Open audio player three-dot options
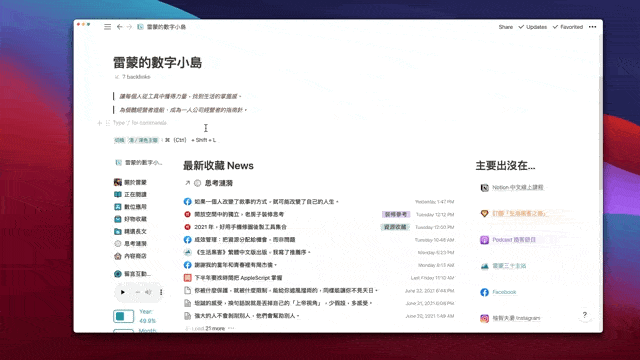 click(161, 292)
